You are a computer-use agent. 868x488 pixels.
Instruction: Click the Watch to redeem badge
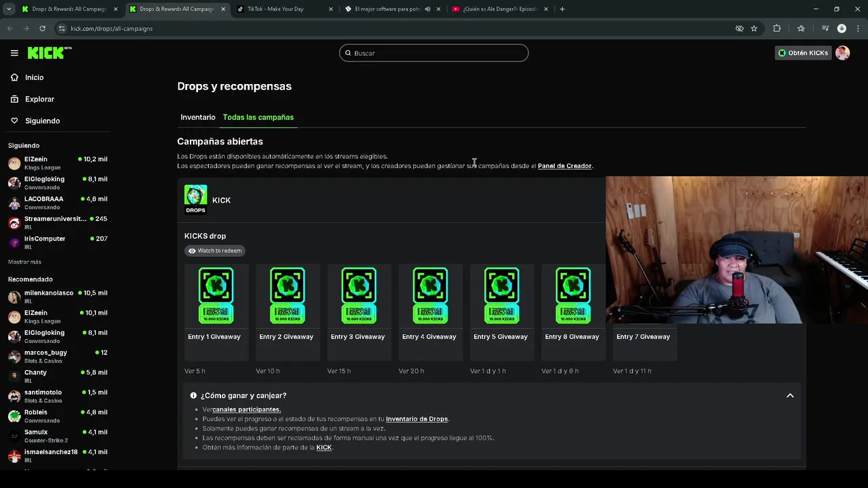[x=215, y=251]
